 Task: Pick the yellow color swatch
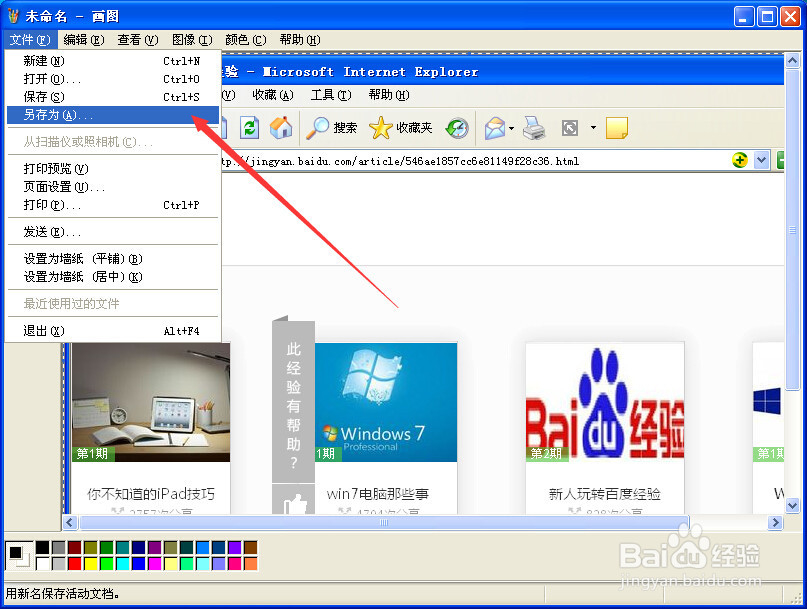tap(91, 563)
